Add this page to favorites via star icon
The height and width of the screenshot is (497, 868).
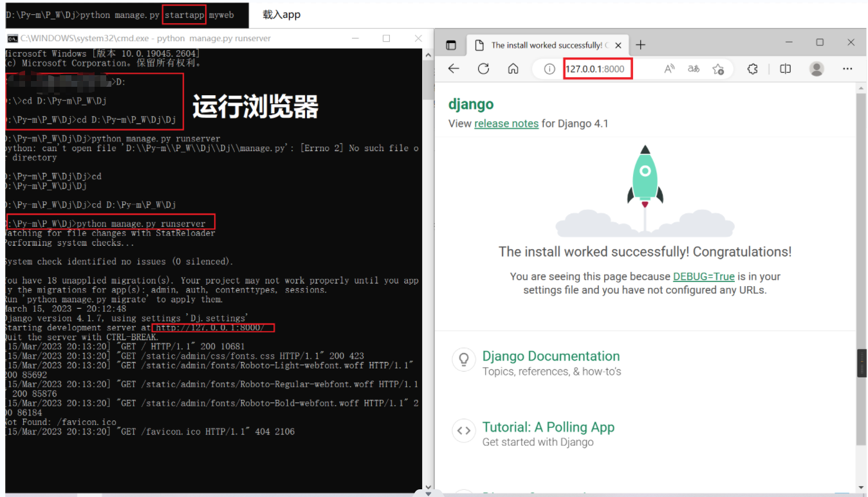(x=719, y=69)
